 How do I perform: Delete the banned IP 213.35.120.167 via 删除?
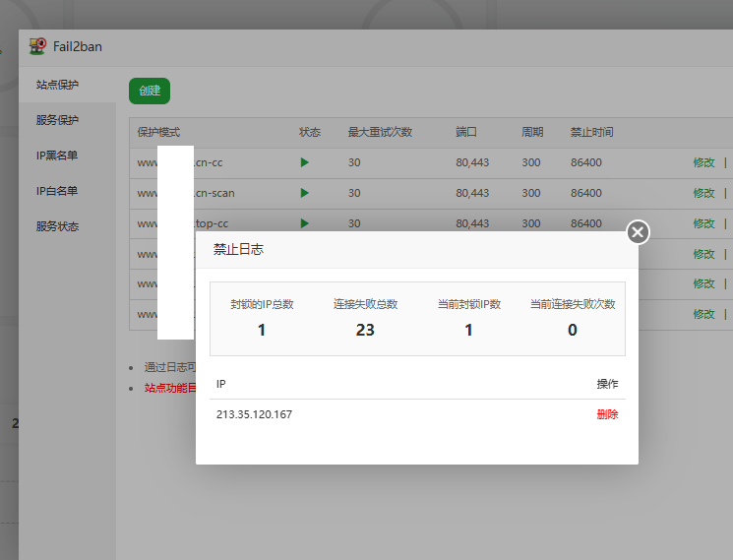pyautogui.click(x=607, y=414)
